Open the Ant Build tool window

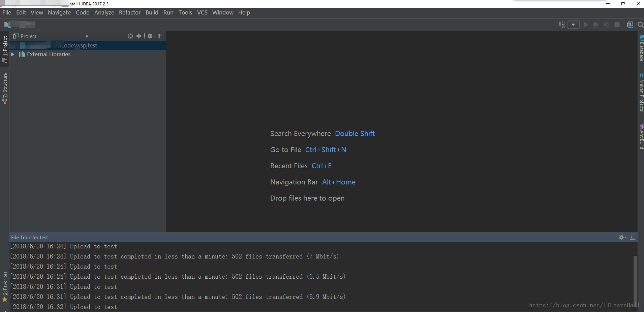coord(641,136)
